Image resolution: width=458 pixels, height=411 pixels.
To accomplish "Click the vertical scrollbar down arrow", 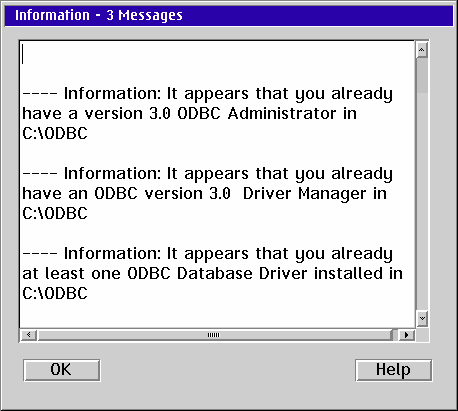I will pyautogui.click(x=422, y=318).
